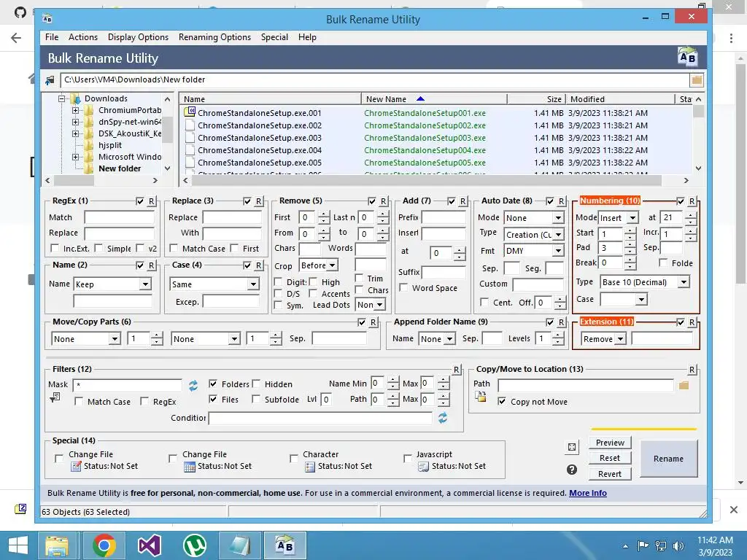Open the More Info link
Viewport: 747px width, 560px height.
[x=588, y=493]
